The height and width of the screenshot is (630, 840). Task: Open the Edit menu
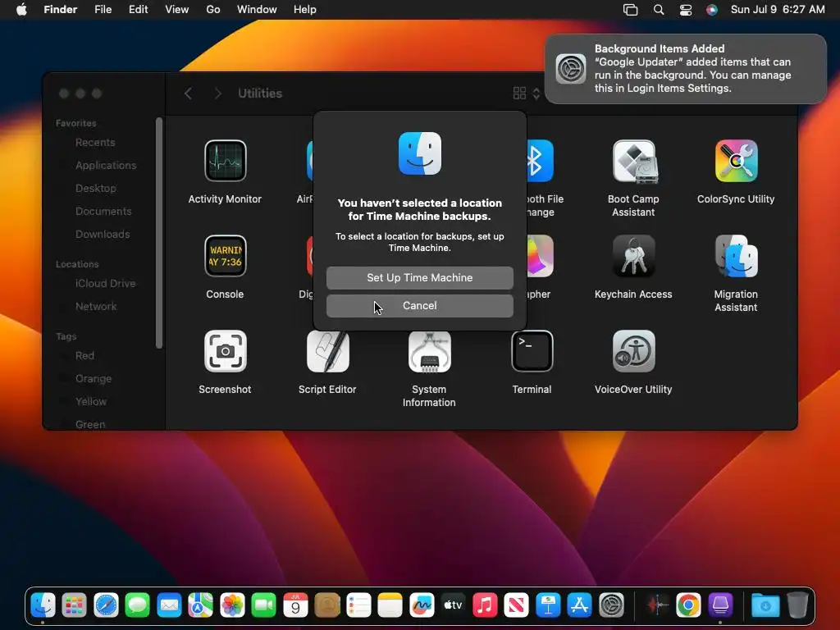pos(138,10)
